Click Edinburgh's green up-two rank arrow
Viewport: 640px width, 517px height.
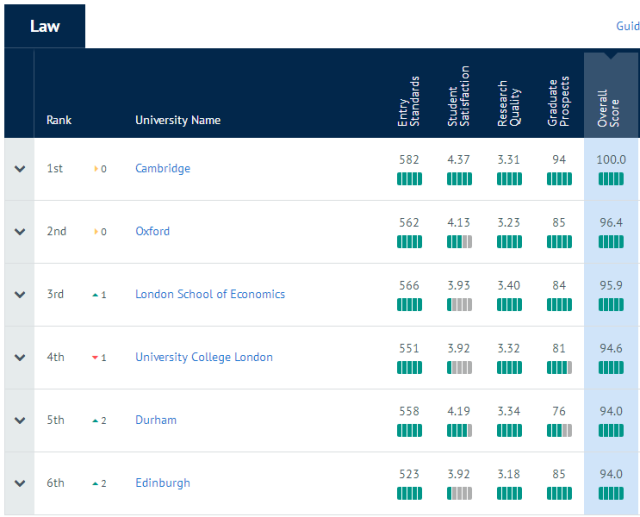click(x=95, y=484)
